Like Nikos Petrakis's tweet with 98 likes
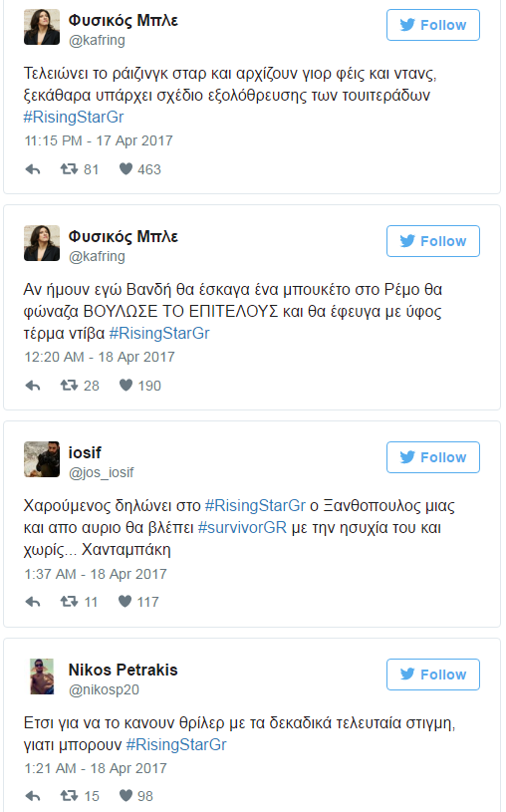506x812 pixels. tap(126, 795)
